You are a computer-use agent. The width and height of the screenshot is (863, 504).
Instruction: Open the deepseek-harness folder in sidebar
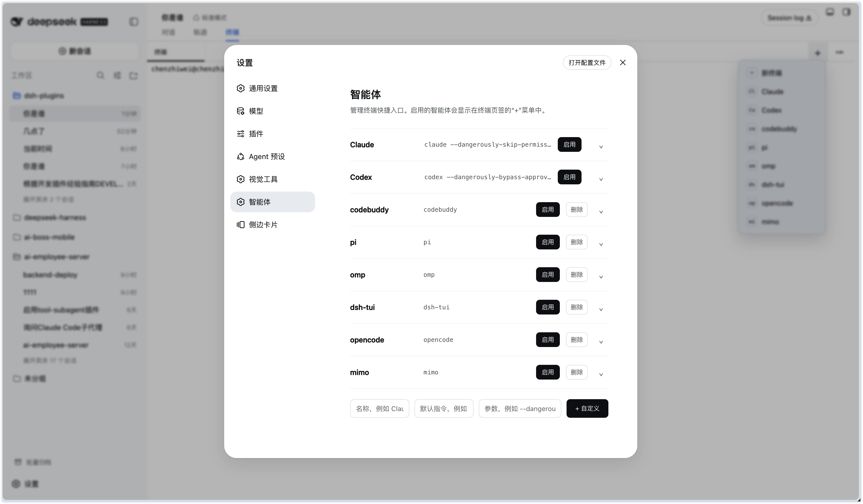point(75,217)
